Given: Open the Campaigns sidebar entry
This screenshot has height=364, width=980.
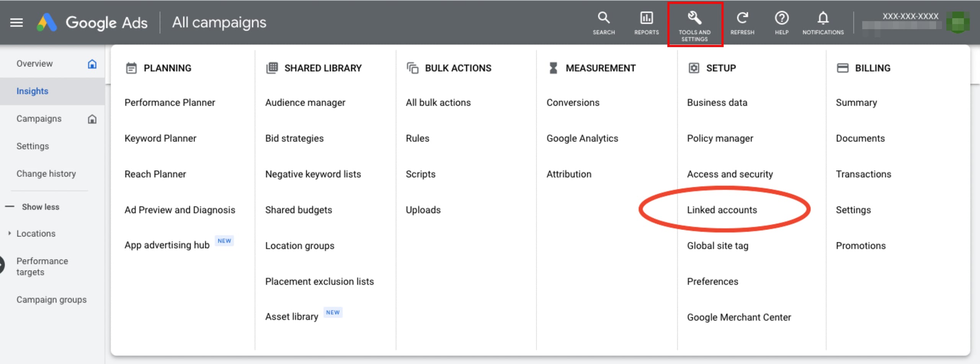Looking at the screenshot, I should coord(39,118).
